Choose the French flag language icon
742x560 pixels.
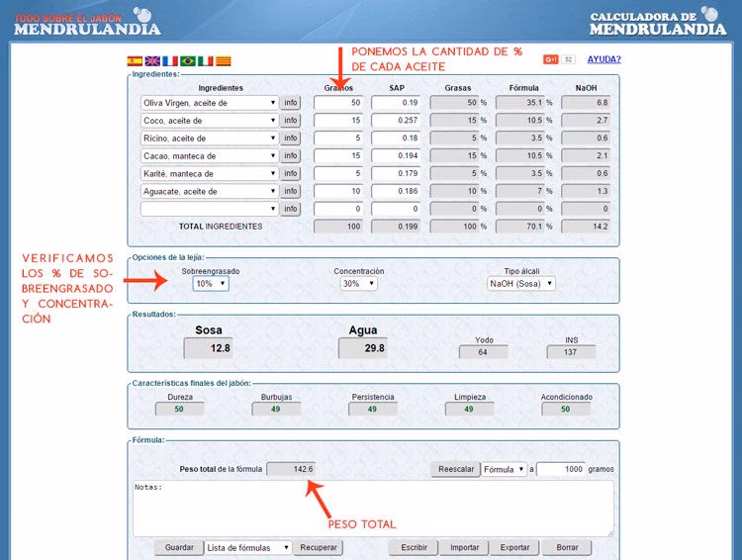pos(170,60)
